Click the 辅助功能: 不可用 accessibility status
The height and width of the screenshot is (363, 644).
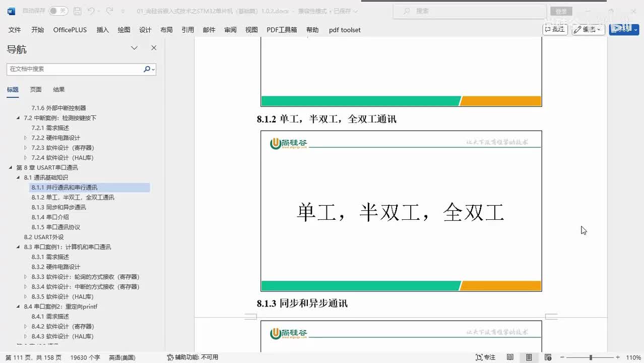tap(192, 357)
